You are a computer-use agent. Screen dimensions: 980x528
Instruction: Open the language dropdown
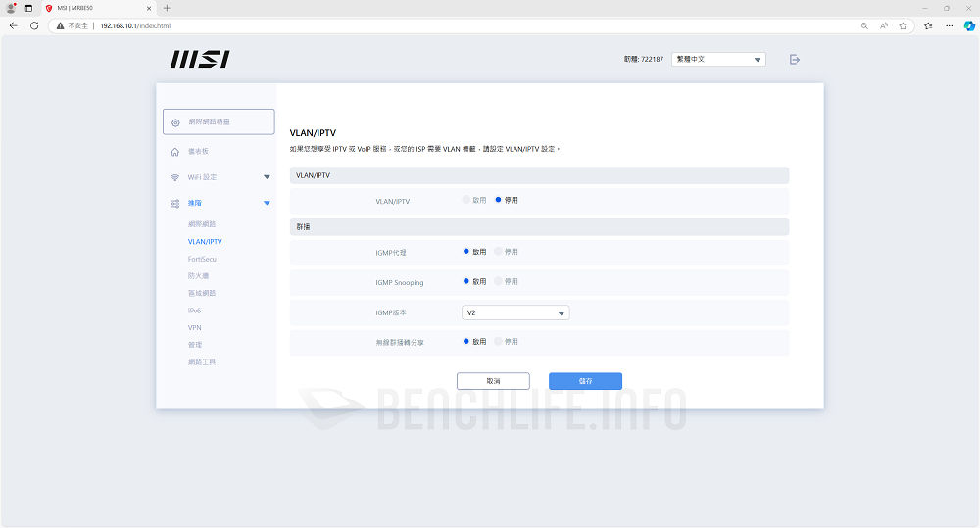pos(718,60)
